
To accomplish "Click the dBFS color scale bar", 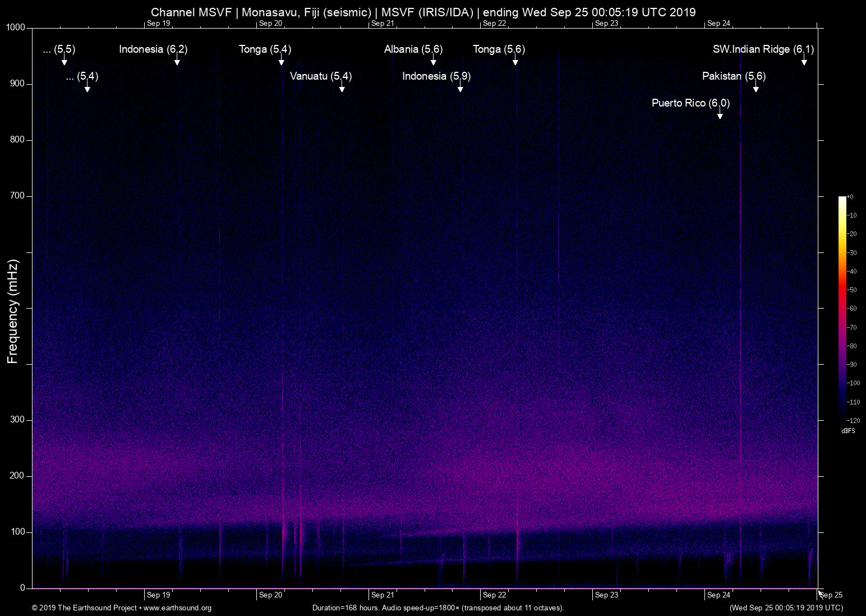I will (842, 308).
